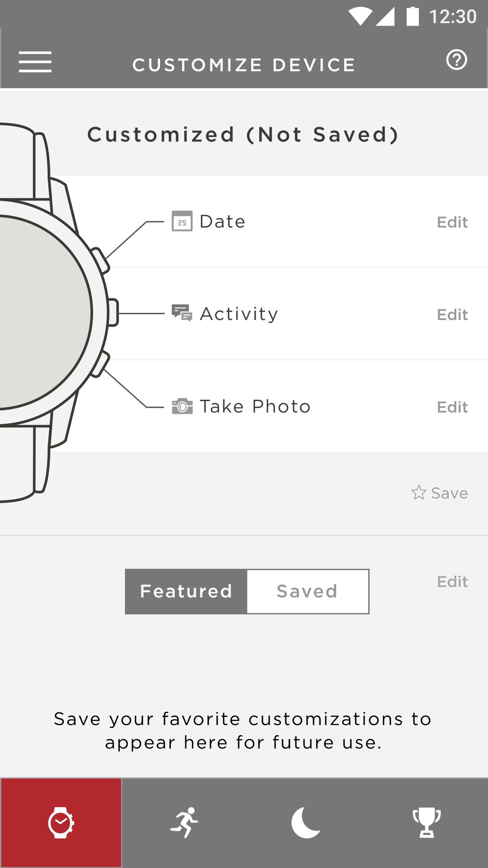Edit the Activity button assignment
The width and height of the screenshot is (488, 868).
pos(452,314)
